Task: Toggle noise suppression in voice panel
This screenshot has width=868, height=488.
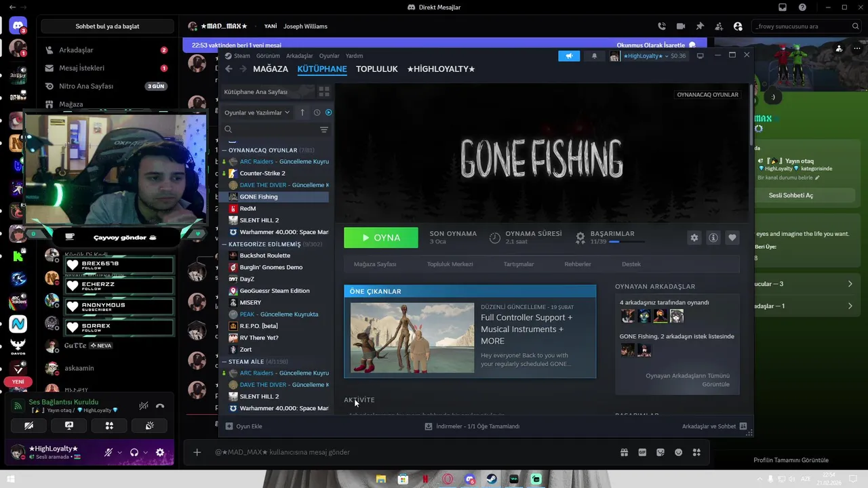Action: tap(143, 406)
